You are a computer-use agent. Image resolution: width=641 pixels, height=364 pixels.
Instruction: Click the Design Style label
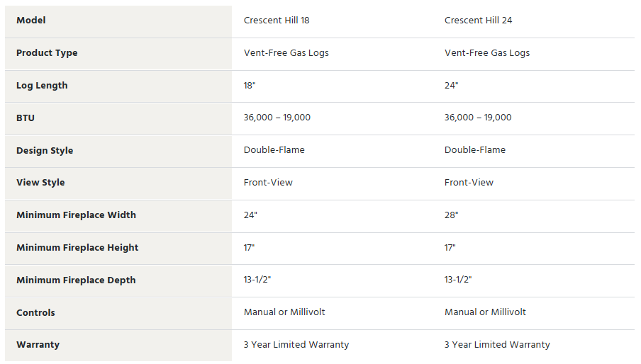45,151
